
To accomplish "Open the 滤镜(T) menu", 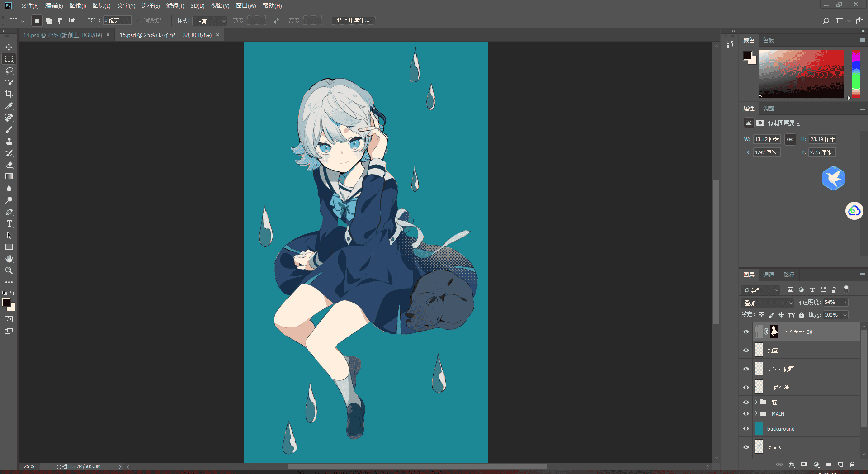I will [175, 5].
